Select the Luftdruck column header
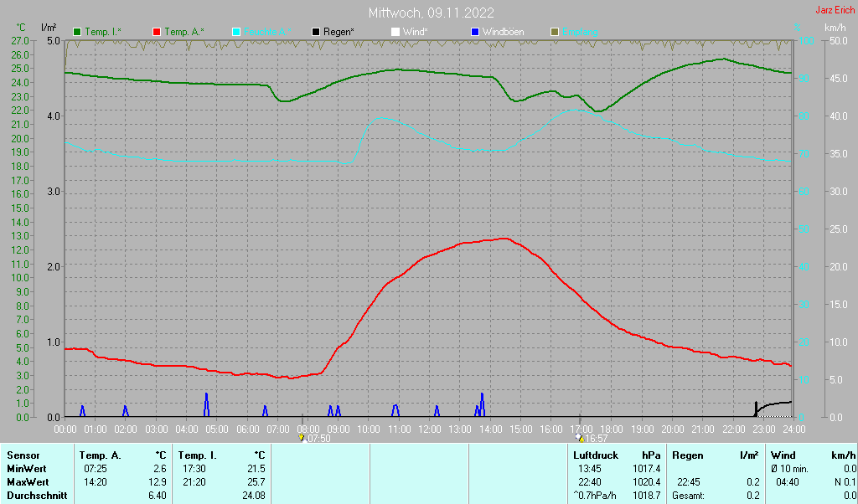 tap(594, 455)
